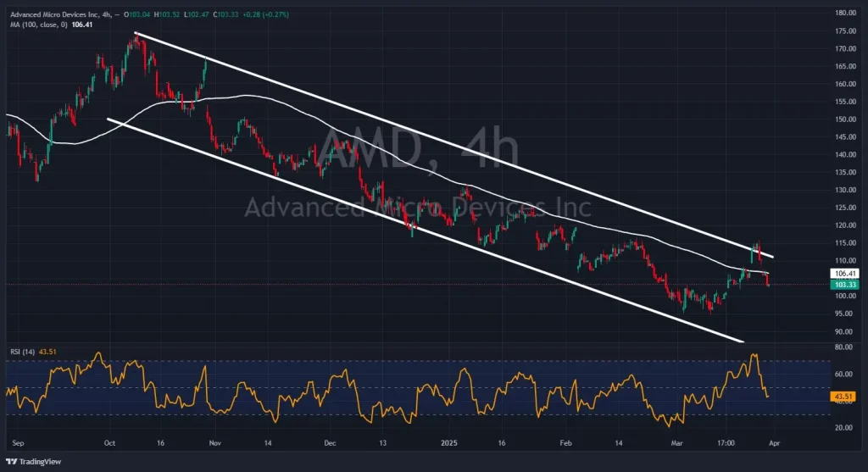
Task: Click the Nov time axis label
Action: 215,443
